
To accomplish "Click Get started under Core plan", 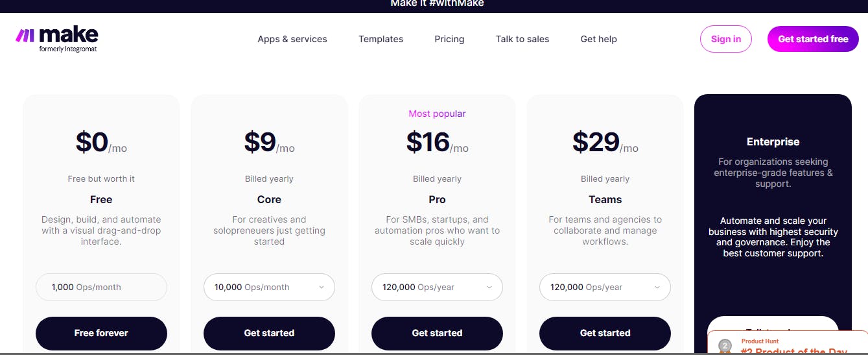I will [x=269, y=333].
